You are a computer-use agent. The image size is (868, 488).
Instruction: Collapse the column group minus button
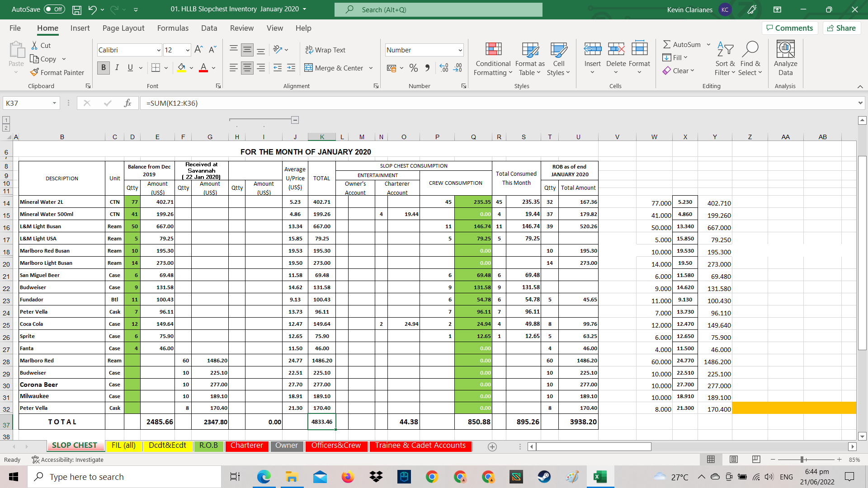coord(295,120)
